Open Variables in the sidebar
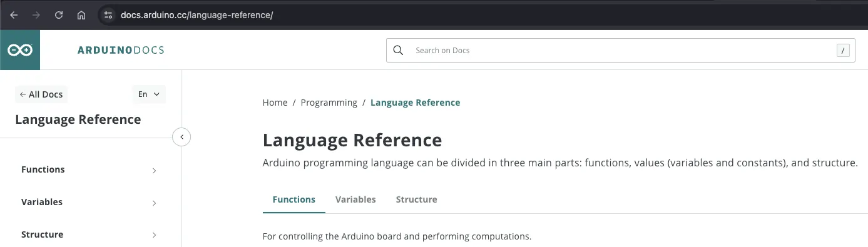Image resolution: width=868 pixels, height=247 pixels. pyautogui.click(x=42, y=202)
